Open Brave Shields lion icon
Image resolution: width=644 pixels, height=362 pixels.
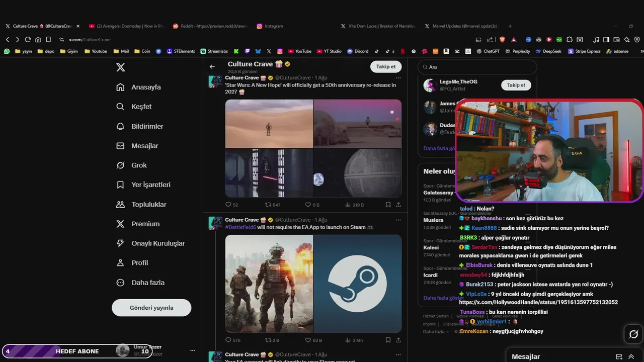tap(502, 39)
